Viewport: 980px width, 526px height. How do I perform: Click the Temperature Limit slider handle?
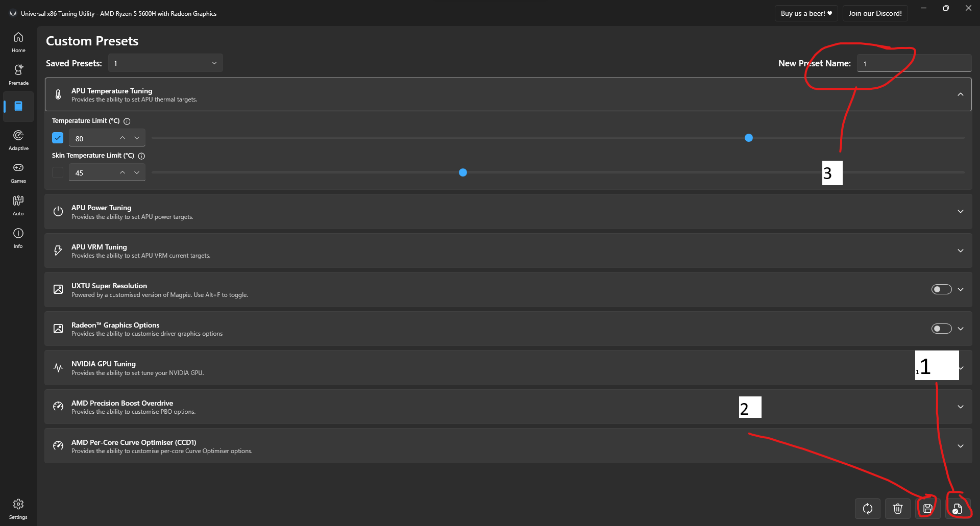coord(748,138)
